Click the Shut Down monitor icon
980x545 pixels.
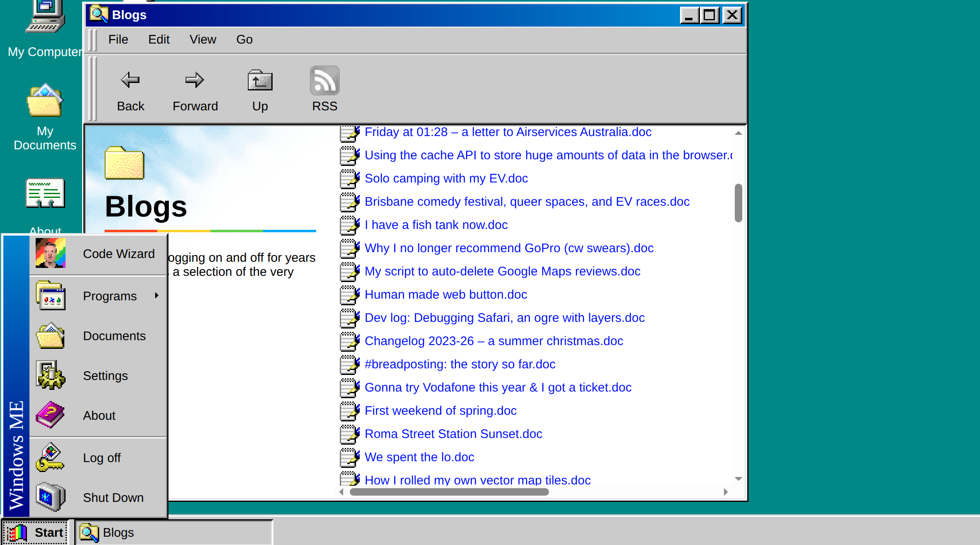50,497
